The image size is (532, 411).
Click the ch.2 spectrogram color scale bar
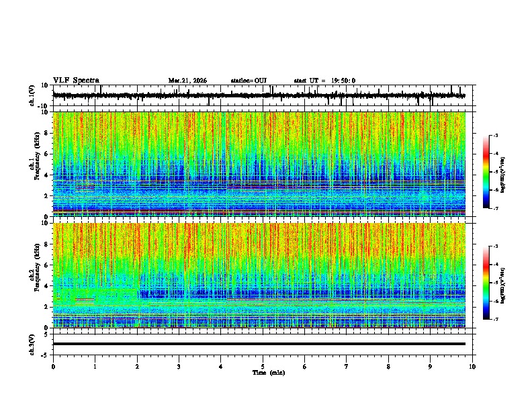click(486, 283)
